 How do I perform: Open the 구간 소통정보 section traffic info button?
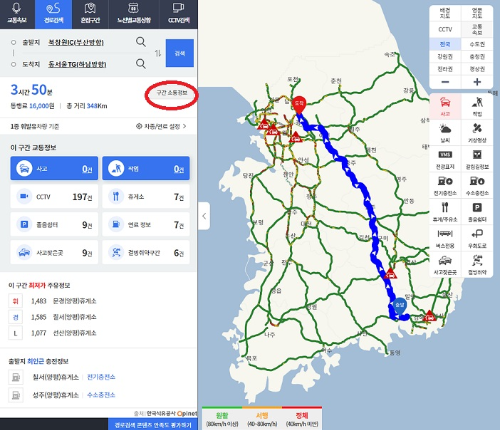(x=172, y=93)
